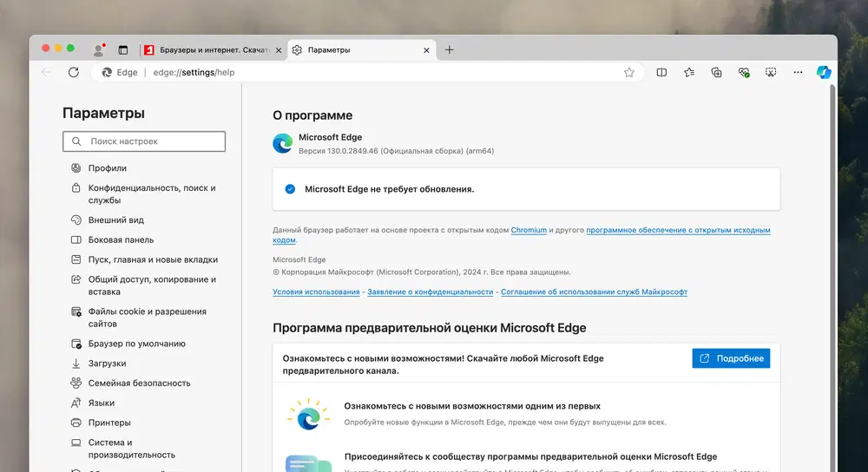Go to Внешний вид settings
This screenshot has height=472, width=868.
(x=116, y=220)
